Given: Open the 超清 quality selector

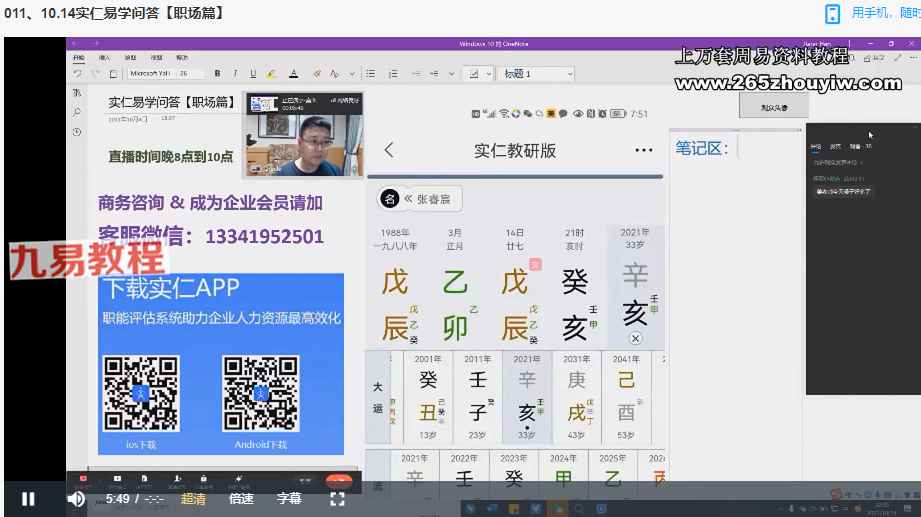Looking at the screenshot, I should coord(194,499).
